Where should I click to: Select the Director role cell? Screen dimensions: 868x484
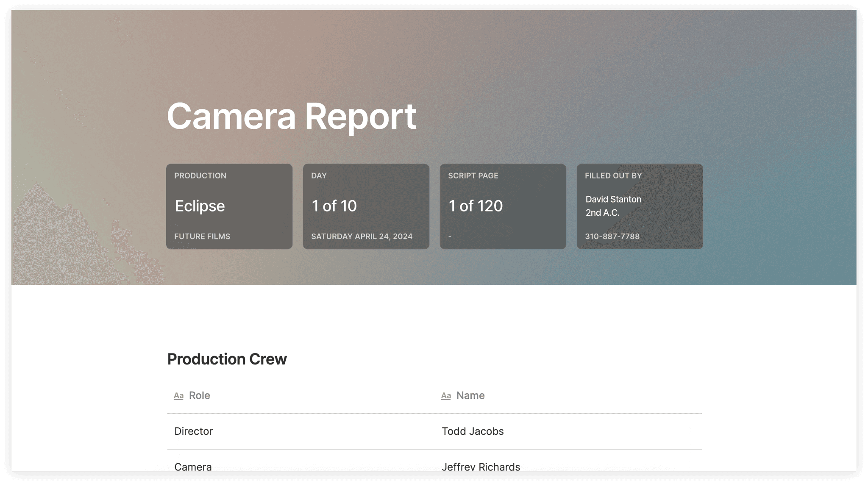click(x=193, y=431)
